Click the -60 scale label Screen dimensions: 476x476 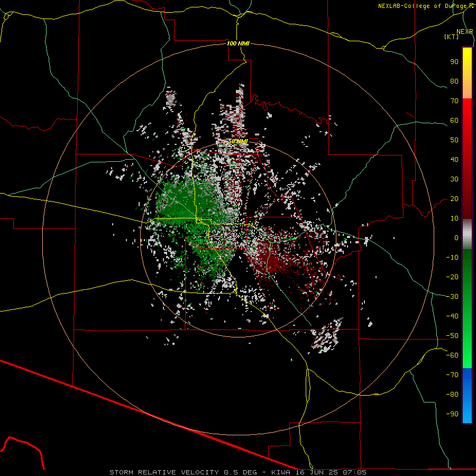(x=452, y=355)
